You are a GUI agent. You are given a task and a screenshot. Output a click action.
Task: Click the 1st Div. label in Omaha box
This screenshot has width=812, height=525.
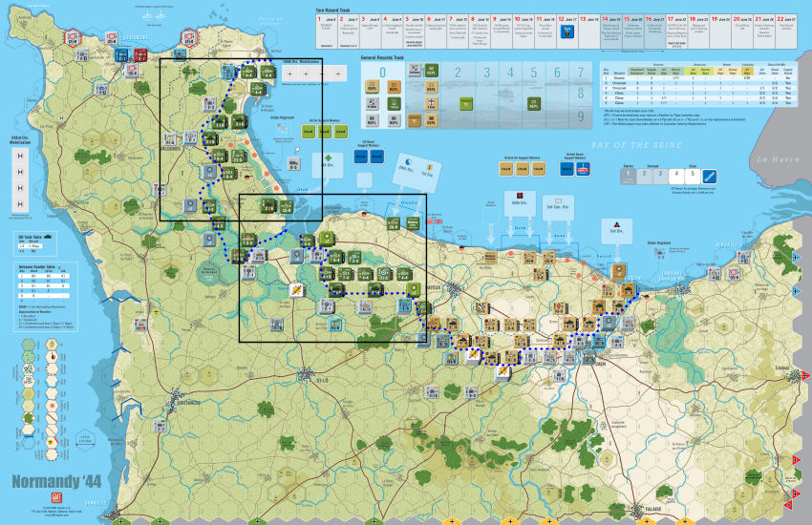pos(427,175)
